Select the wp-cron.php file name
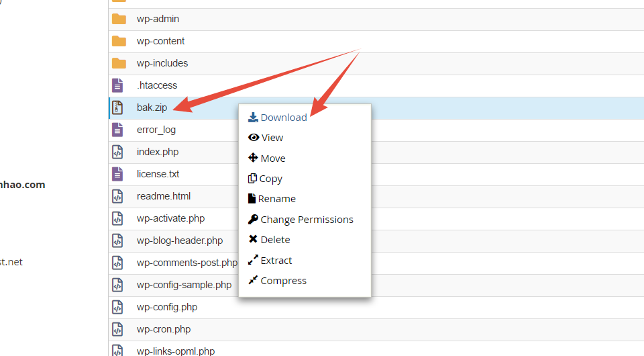The height and width of the screenshot is (356, 644). [x=164, y=330]
